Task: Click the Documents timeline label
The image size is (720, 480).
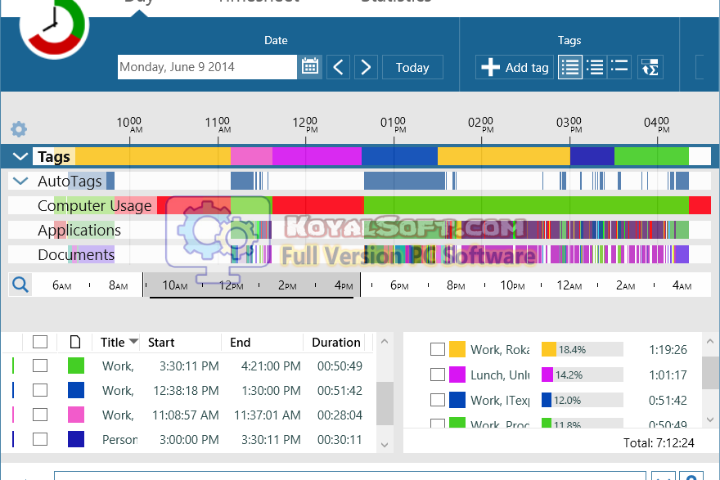Action: point(76,254)
